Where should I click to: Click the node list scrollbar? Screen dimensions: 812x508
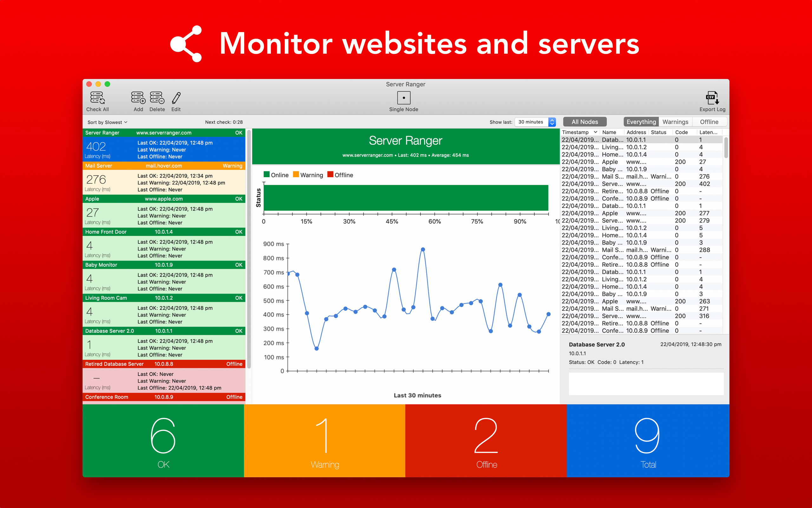(x=249, y=249)
